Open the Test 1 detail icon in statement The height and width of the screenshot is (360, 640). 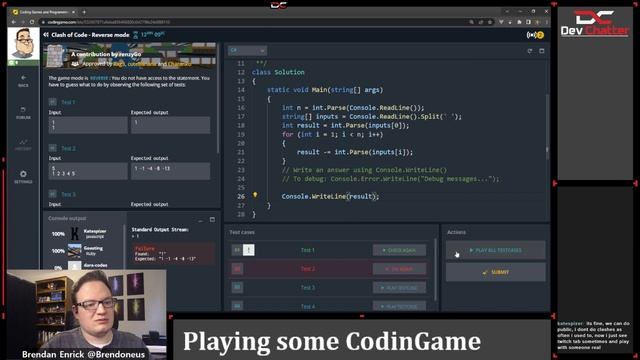[x=53, y=102]
